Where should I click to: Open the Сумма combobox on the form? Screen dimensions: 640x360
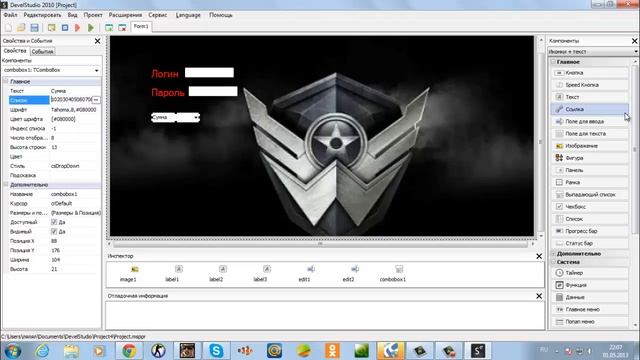pos(196,118)
